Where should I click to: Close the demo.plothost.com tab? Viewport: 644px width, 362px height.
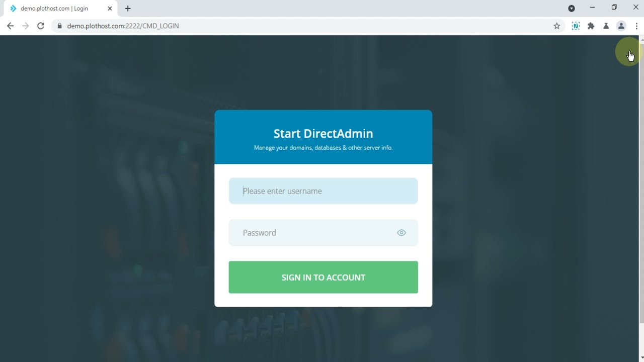click(x=110, y=9)
